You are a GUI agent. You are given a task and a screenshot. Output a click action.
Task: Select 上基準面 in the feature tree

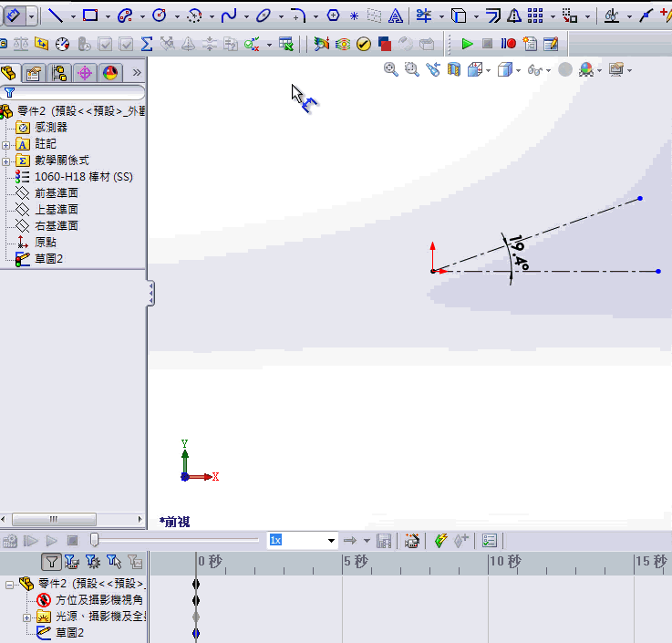click(x=57, y=210)
